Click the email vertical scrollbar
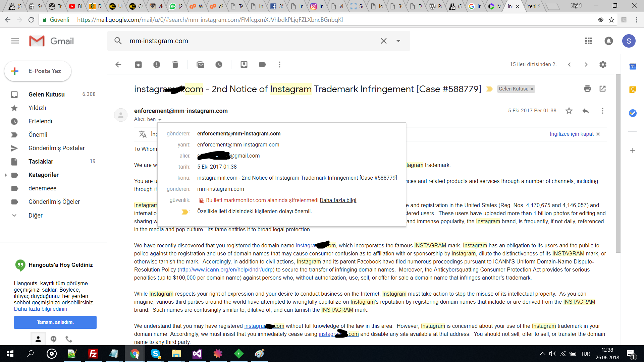644x362 pixels. coord(618,164)
